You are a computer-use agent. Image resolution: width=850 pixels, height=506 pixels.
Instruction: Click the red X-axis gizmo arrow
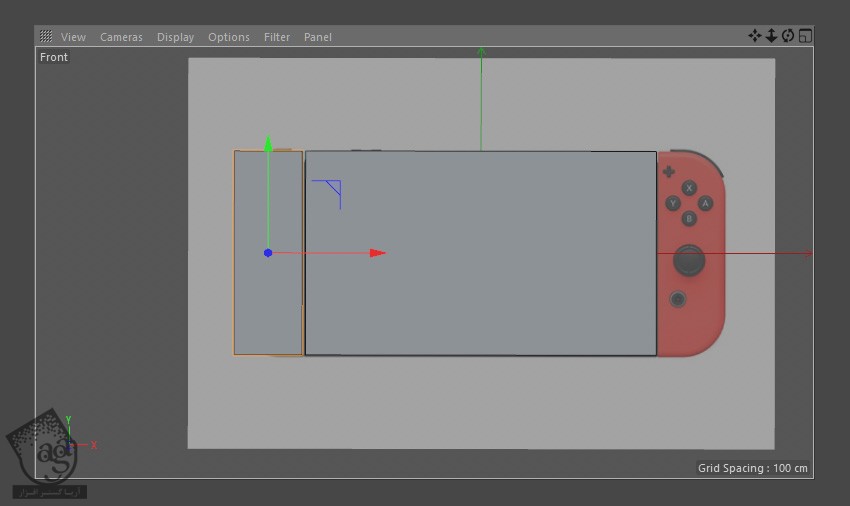(x=377, y=253)
